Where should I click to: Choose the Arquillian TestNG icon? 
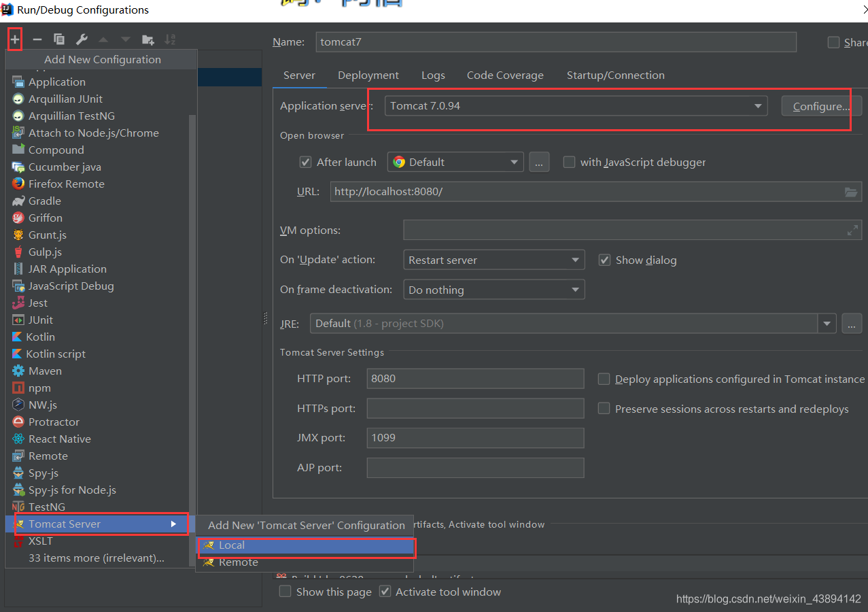coord(18,116)
